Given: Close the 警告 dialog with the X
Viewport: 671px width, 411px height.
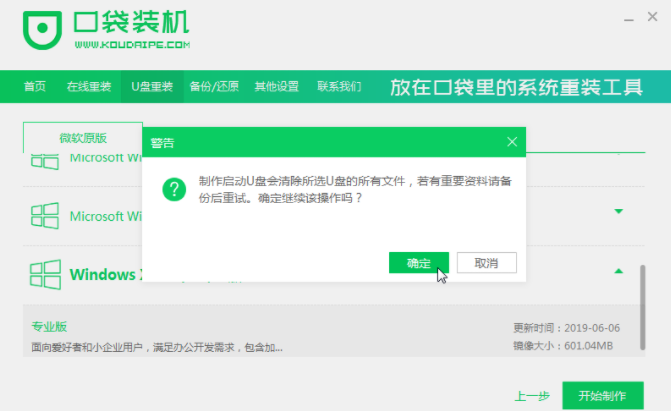Looking at the screenshot, I should click(512, 142).
